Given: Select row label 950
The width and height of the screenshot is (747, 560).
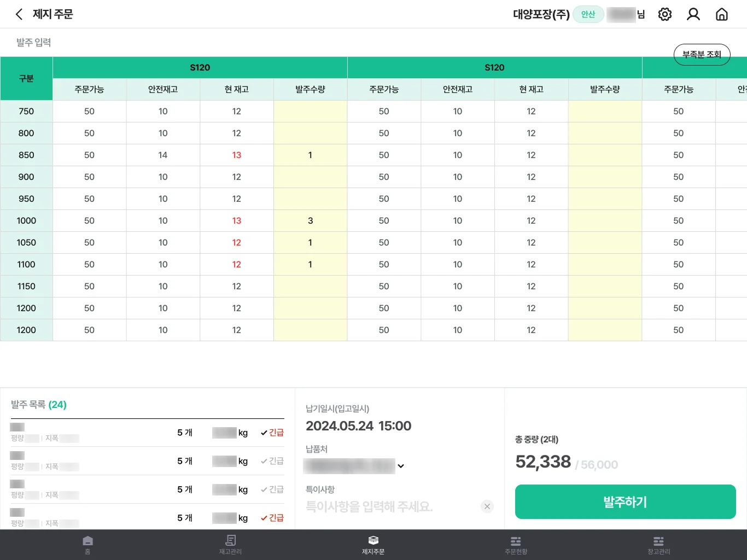Looking at the screenshot, I should [26, 199].
